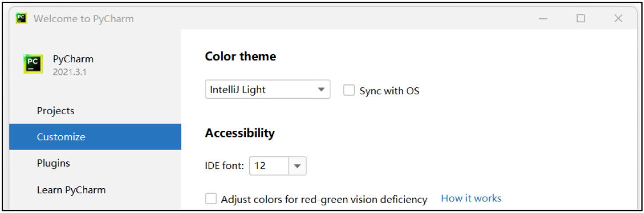The width and height of the screenshot is (644, 213).
Task: Maximize the Welcome to PyCharm window
Action: 580,18
